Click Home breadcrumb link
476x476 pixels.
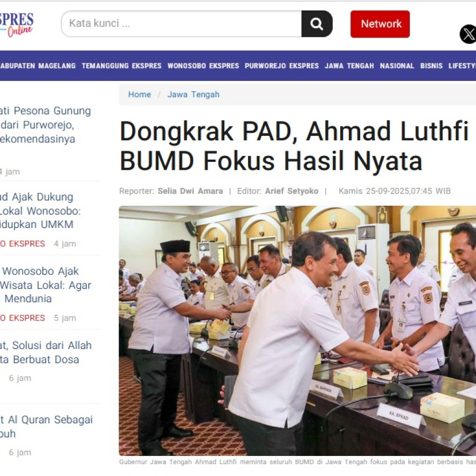click(x=139, y=95)
